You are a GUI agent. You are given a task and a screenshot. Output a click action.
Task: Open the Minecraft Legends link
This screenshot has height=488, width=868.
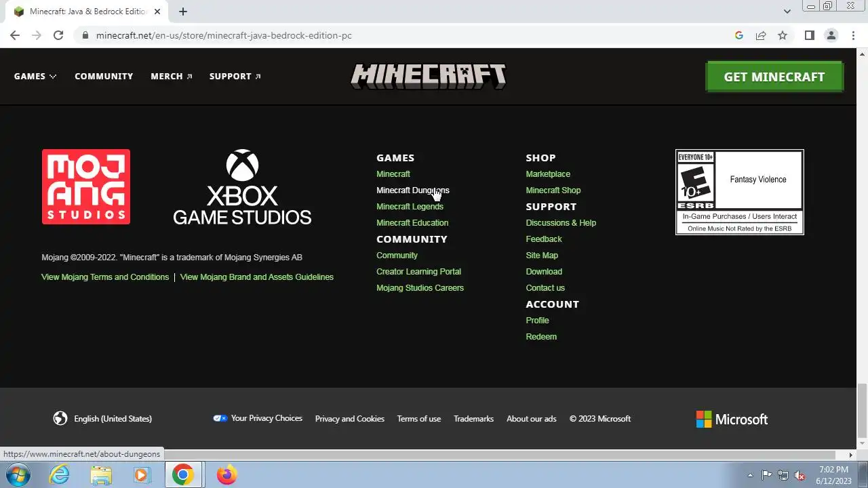(410, 207)
